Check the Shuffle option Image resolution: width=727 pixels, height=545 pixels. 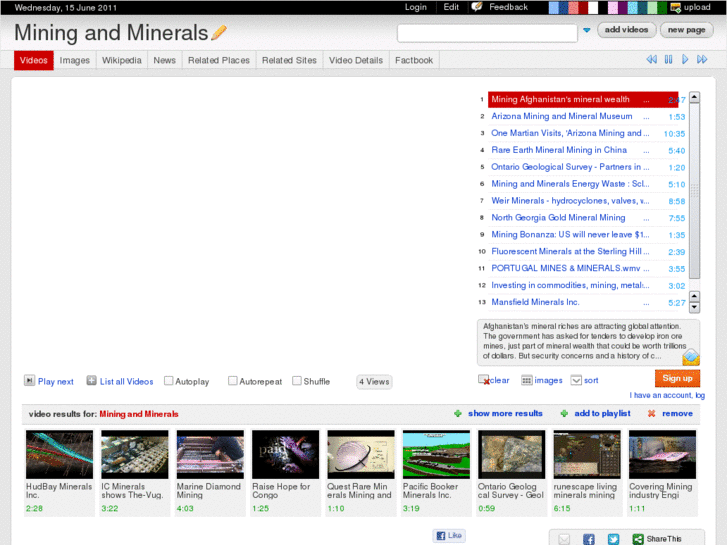pos(297,381)
